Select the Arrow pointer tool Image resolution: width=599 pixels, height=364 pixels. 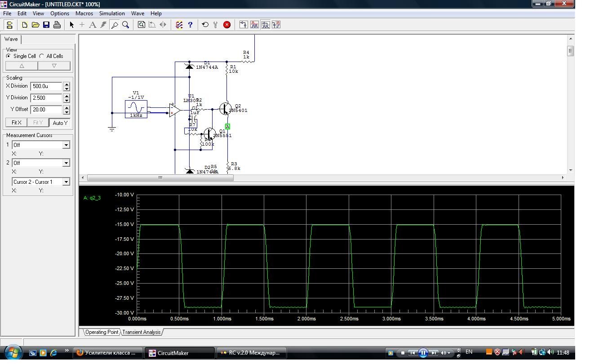[x=71, y=25]
